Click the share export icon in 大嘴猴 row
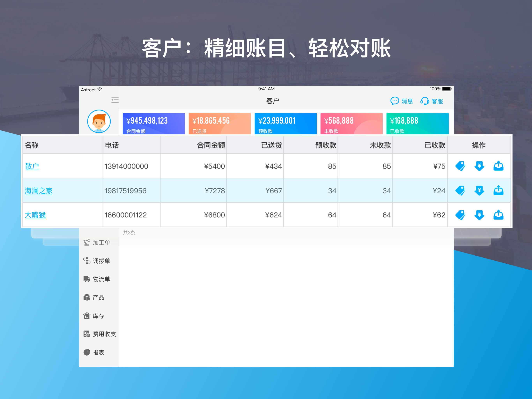The height and width of the screenshot is (399, 532). coord(498,215)
